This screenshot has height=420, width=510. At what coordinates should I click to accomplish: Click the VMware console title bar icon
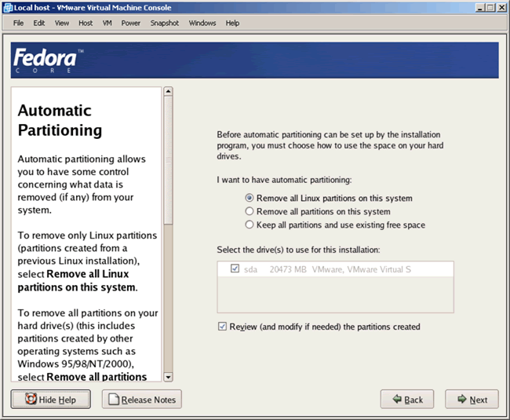pos(7,7)
